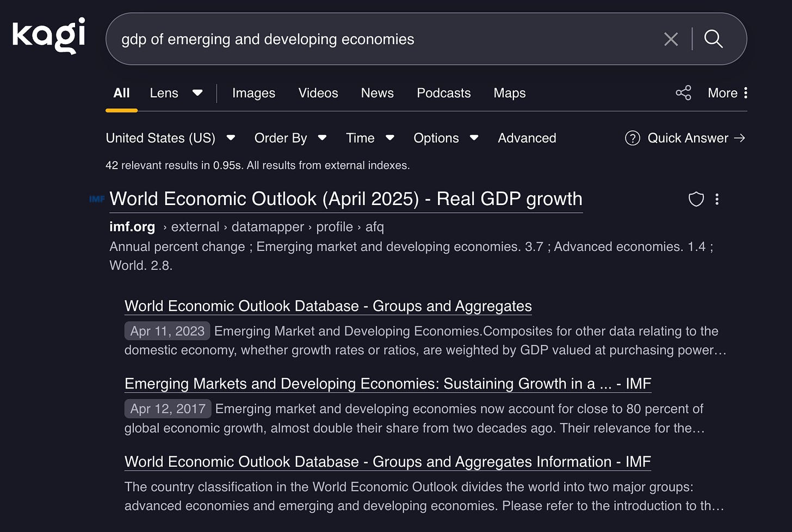Click the magnifying glass search icon
792x532 pixels.
pyautogui.click(x=713, y=39)
